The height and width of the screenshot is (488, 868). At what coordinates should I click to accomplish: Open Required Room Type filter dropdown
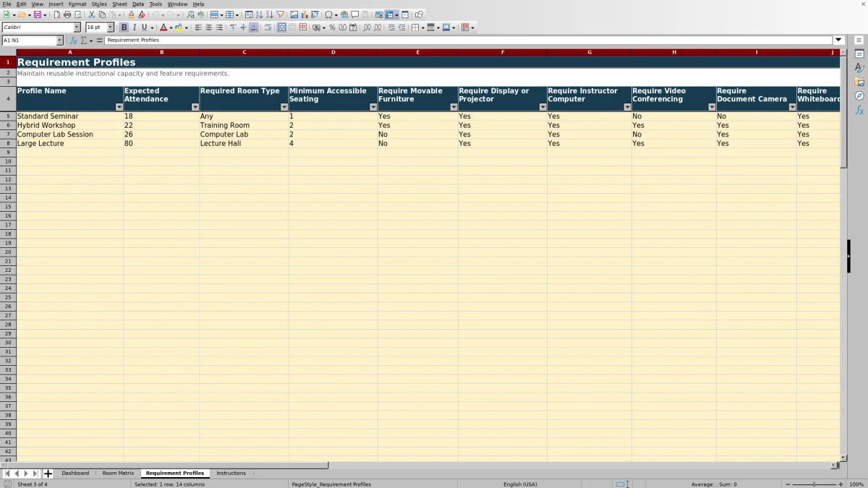pyautogui.click(x=284, y=107)
